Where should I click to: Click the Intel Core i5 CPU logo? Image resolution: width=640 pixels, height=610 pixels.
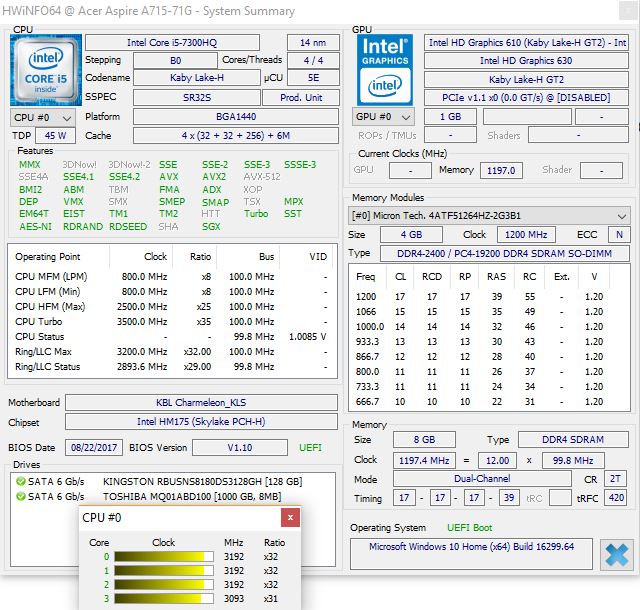click(46, 70)
